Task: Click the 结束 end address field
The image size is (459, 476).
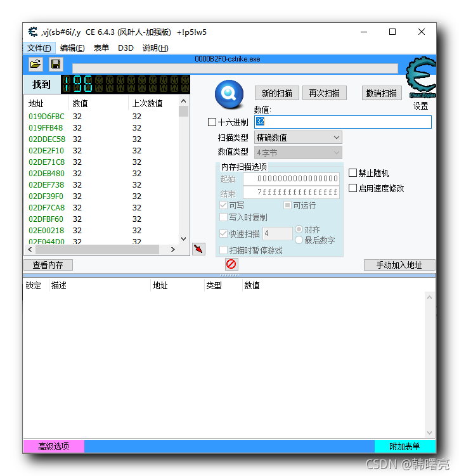Action: tap(291, 192)
